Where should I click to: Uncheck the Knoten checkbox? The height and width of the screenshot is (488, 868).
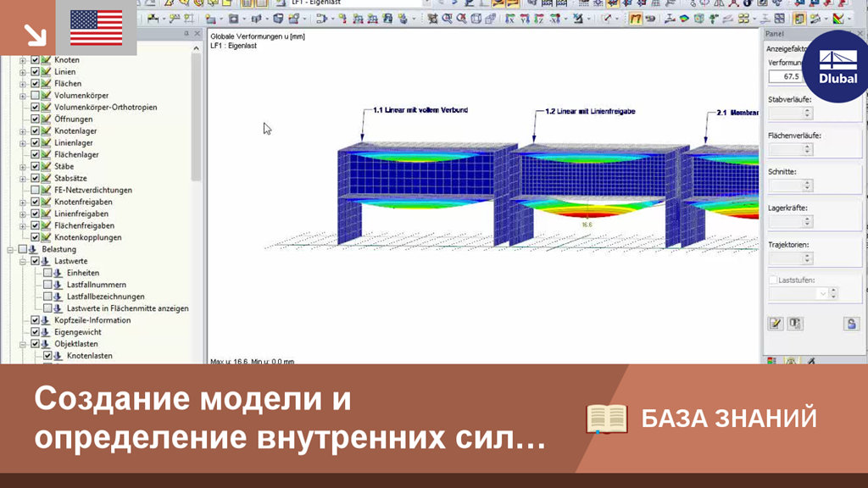click(35, 60)
